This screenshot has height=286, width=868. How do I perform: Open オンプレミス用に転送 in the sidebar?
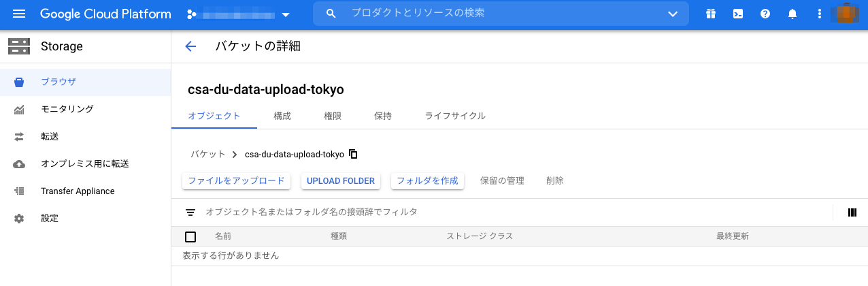85,163
